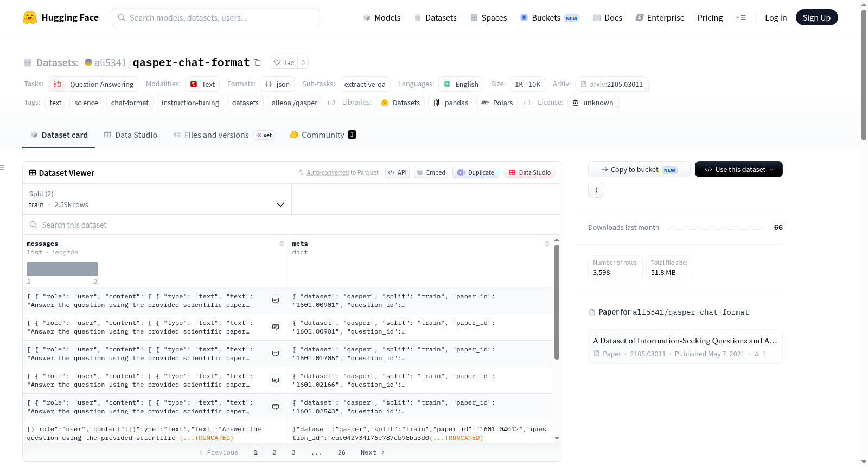This screenshot has width=868, height=467.
Task: Select the Datasets library tag
Action: (400, 103)
